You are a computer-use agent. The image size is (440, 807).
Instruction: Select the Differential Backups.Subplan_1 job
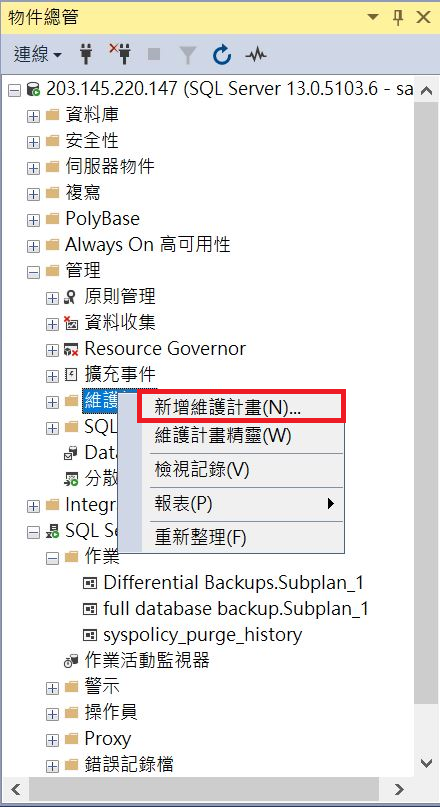(x=234, y=583)
